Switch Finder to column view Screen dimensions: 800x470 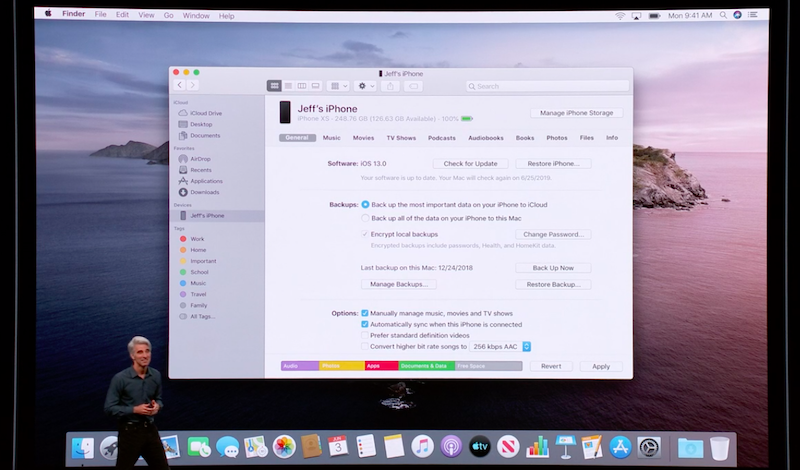pyautogui.click(x=302, y=86)
